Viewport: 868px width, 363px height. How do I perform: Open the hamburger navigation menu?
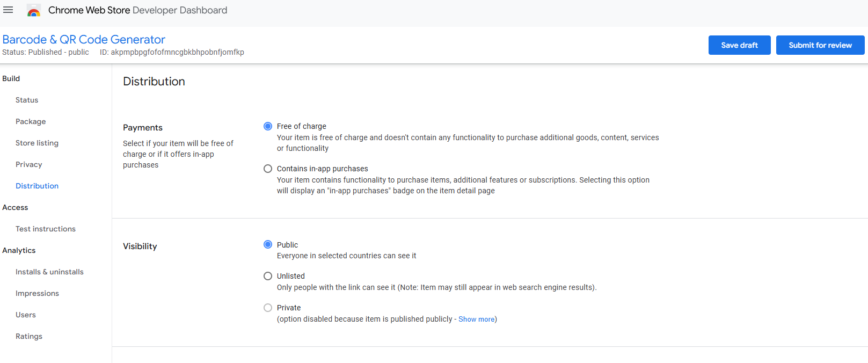pos(8,10)
